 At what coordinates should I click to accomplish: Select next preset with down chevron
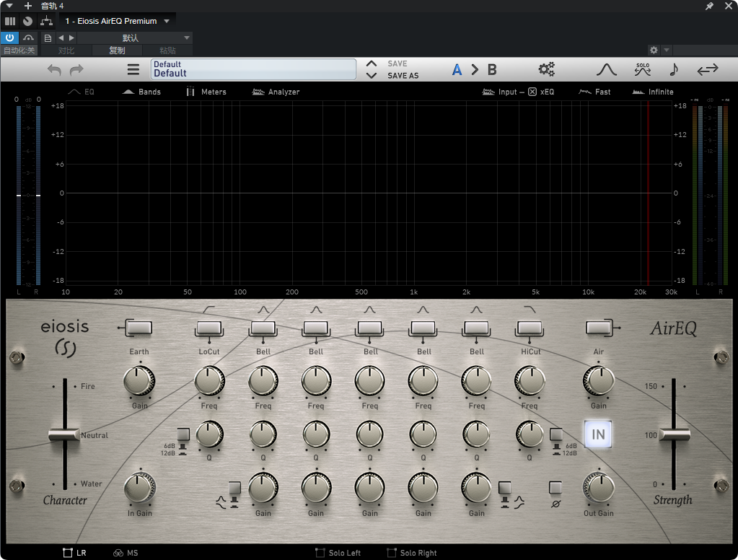[372, 75]
